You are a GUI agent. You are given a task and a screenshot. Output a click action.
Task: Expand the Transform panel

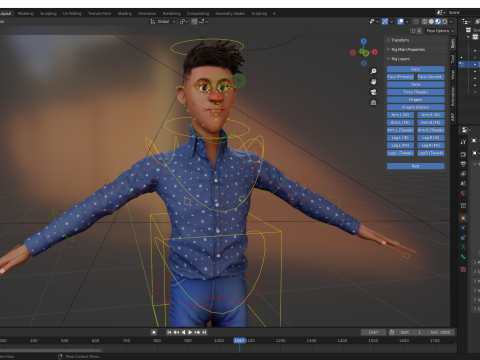[416, 40]
